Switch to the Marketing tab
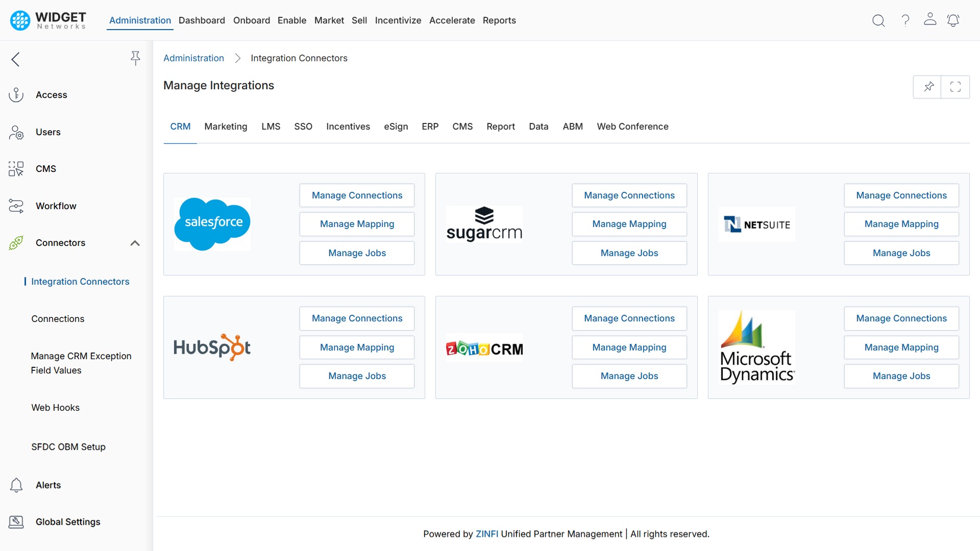 (x=226, y=127)
